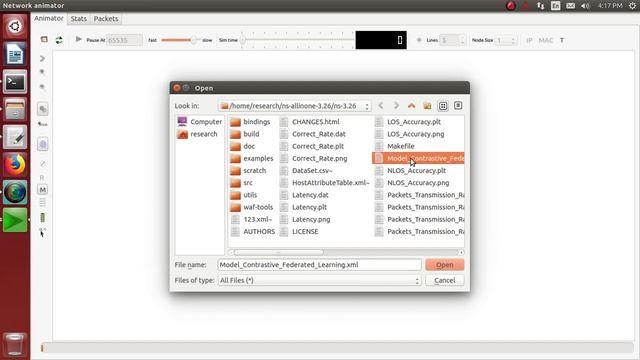
Task: Go back in Open dialog navigation
Action: click(381, 106)
